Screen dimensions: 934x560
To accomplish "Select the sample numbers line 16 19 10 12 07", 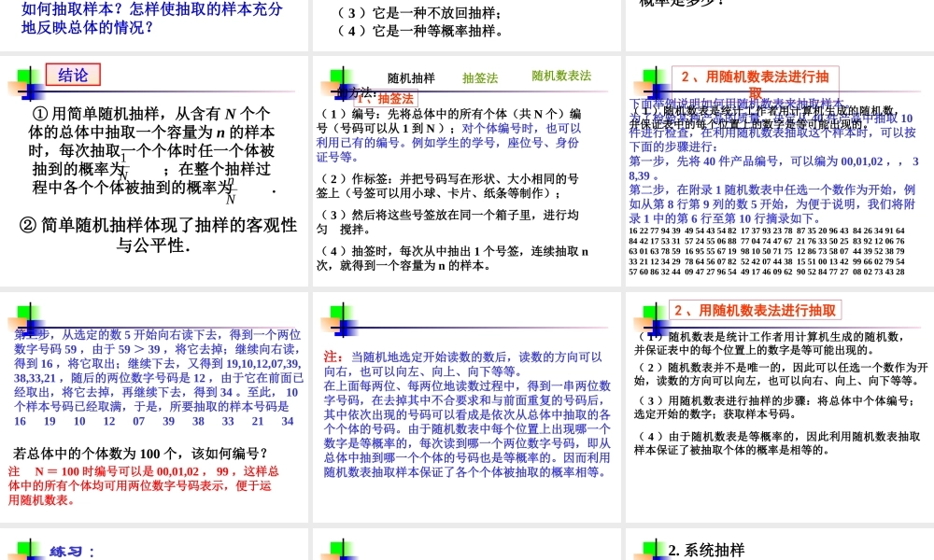I will (x=154, y=421).
